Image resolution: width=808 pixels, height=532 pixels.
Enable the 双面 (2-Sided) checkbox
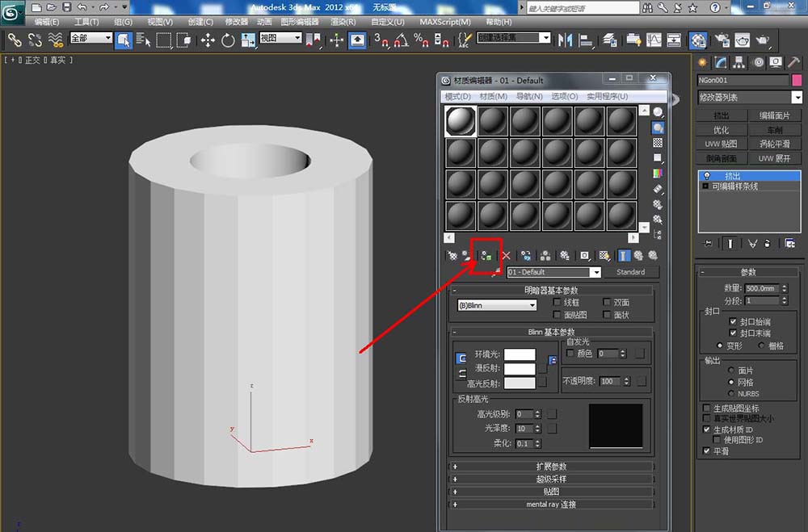[x=607, y=302]
